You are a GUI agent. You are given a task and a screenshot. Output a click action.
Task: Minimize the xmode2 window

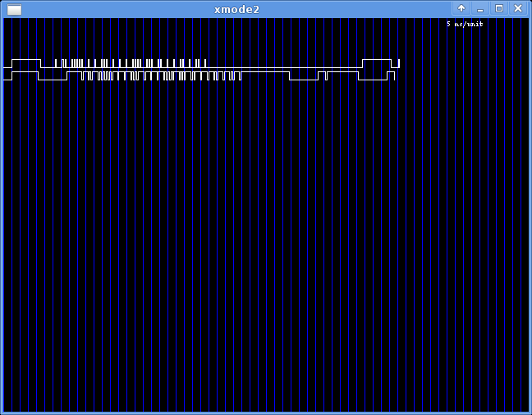coord(479,8)
